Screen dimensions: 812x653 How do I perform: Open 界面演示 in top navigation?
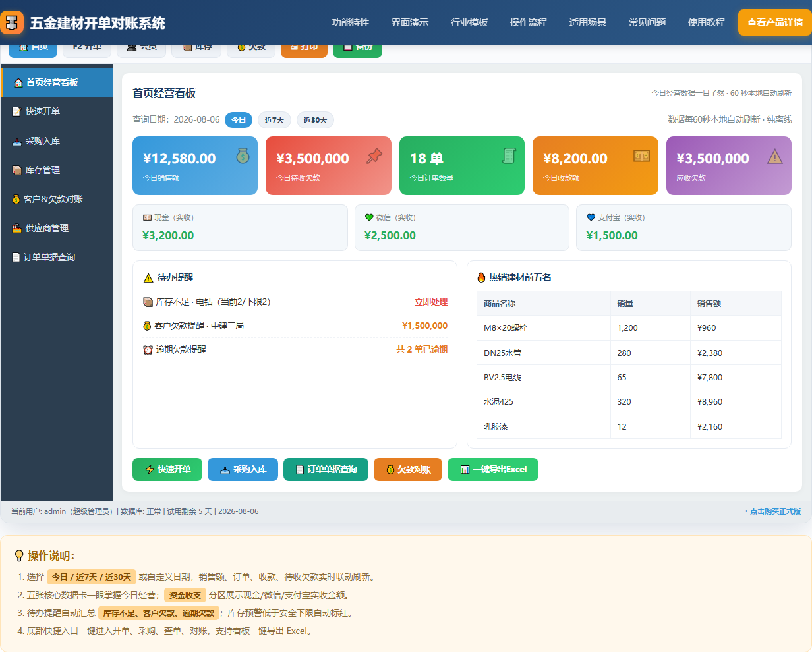click(410, 22)
